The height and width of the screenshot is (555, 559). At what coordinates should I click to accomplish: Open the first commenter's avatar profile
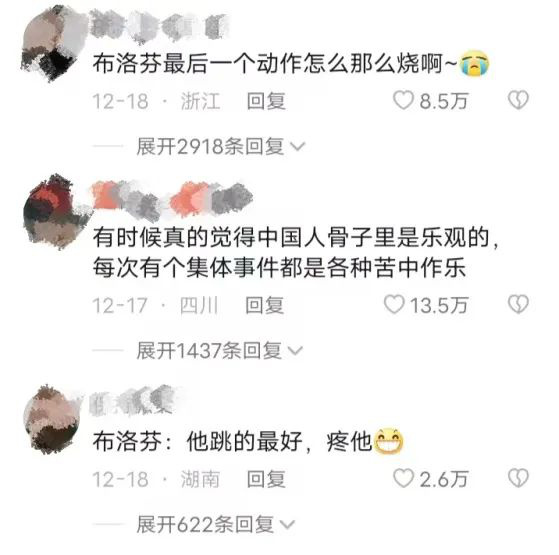(53, 43)
